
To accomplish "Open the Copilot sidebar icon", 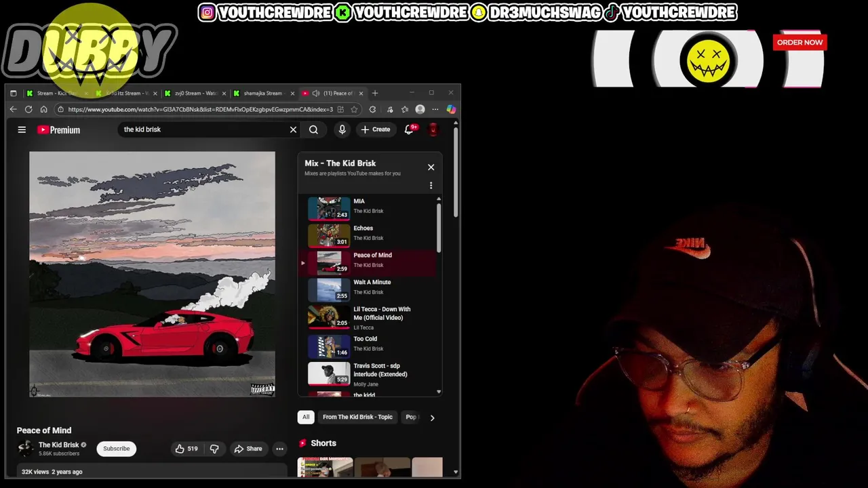I will pyautogui.click(x=451, y=109).
